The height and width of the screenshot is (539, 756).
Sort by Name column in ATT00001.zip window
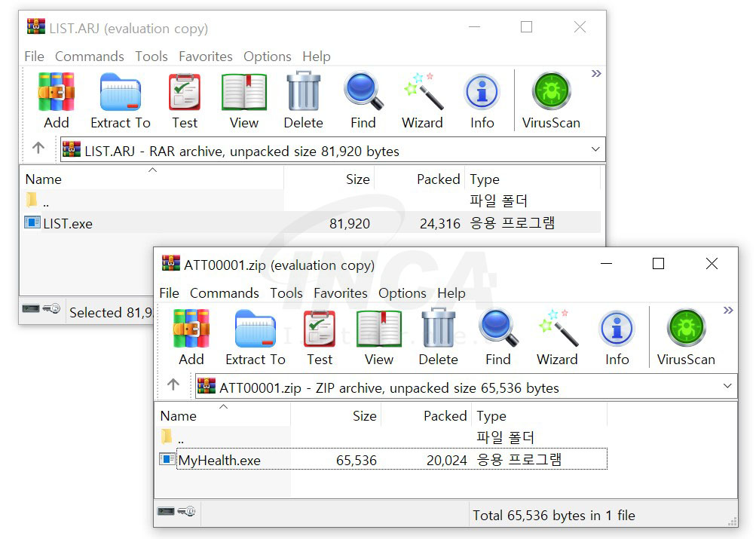pyautogui.click(x=223, y=415)
